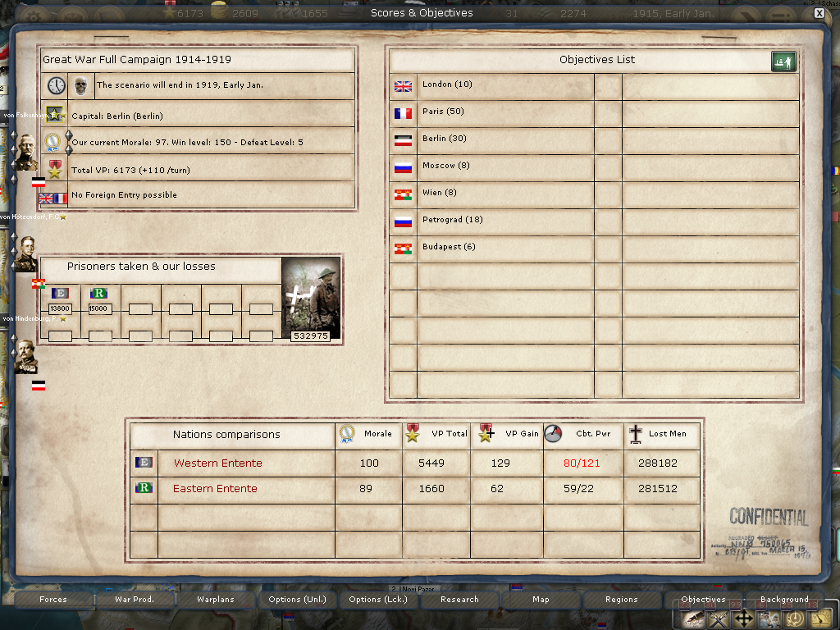840x630 pixels.
Task: Click the Background button
Action: [x=783, y=600]
